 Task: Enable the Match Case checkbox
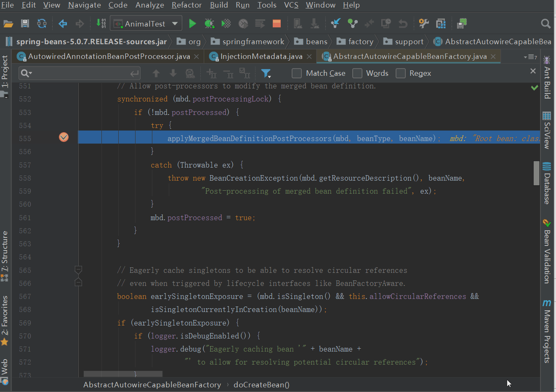(x=297, y=73)
